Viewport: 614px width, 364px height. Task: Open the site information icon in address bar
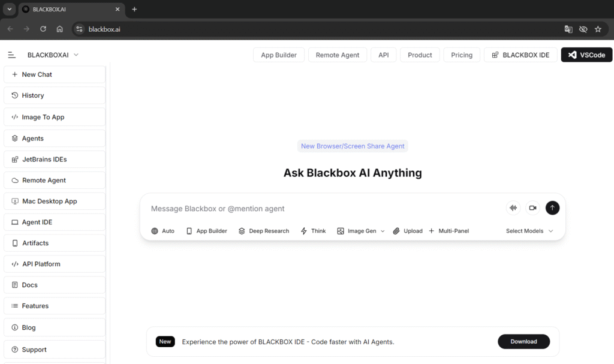pyautogui.click(x=80, y=29)
